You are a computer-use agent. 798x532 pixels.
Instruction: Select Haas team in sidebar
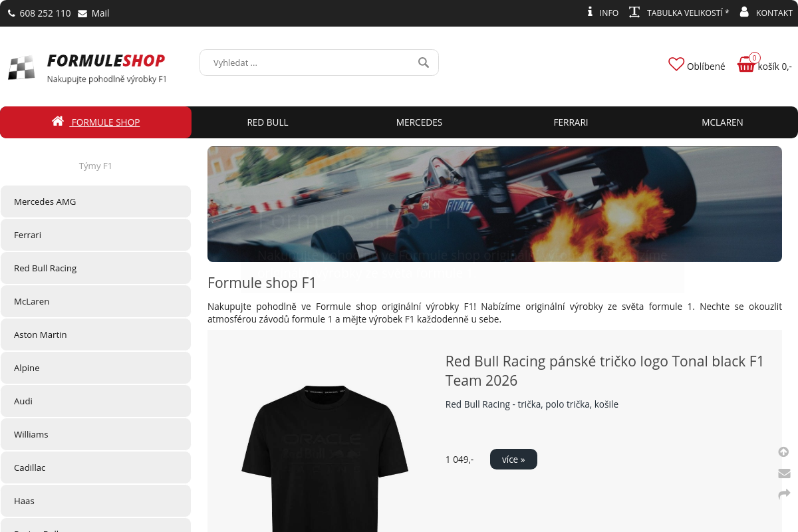point(96,501)
